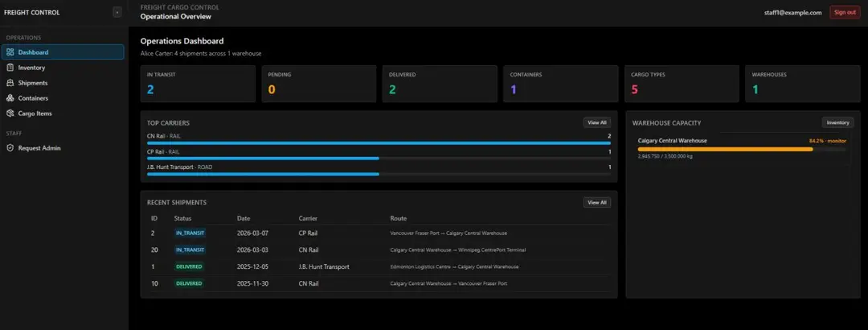Click date 2025-11-30 in shipments table
The image size is (868, 330).
click(x=252, y=283)
